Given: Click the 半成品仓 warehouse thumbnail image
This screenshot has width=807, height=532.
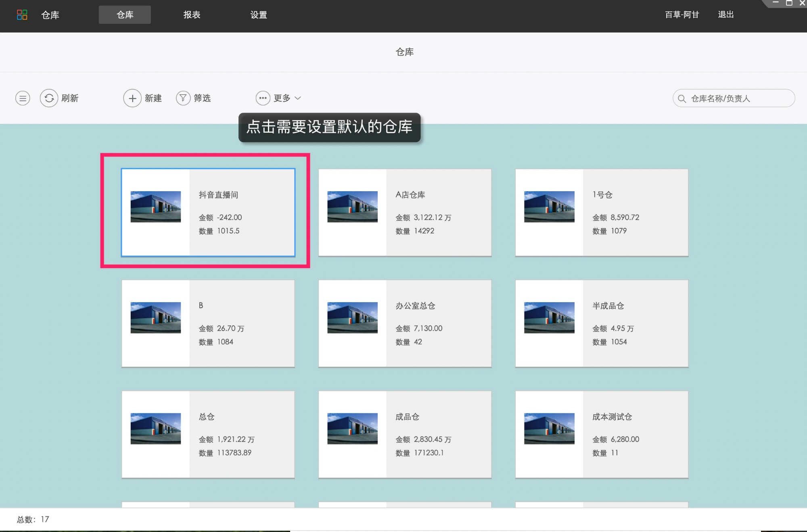Looking at the screenshot, I should pos(549,317).
